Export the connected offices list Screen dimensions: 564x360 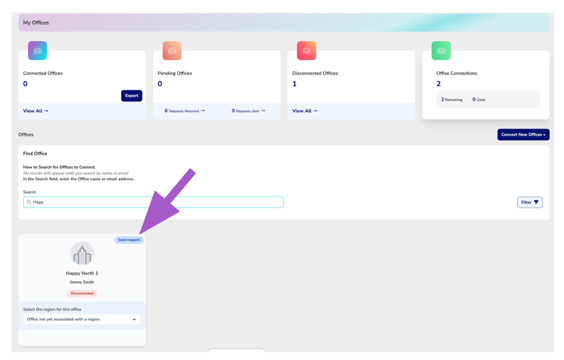click(x=132, y=96)
